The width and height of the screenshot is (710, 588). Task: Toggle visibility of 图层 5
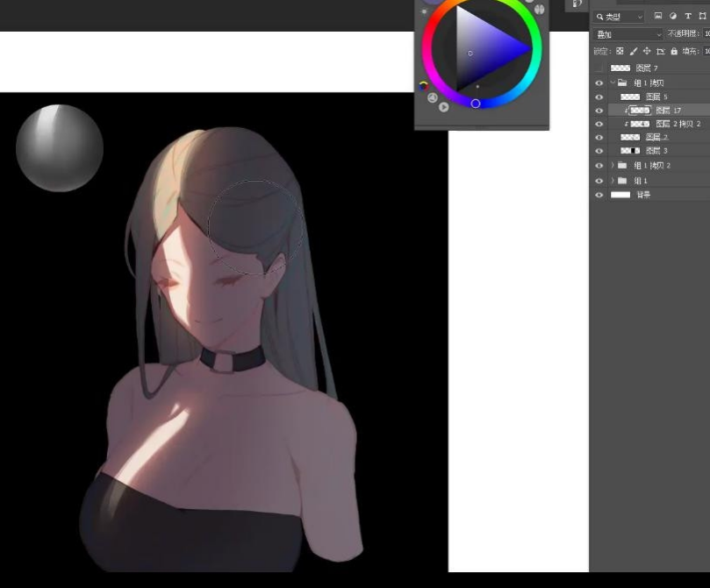pyautogui.click(x=599, y=97)
